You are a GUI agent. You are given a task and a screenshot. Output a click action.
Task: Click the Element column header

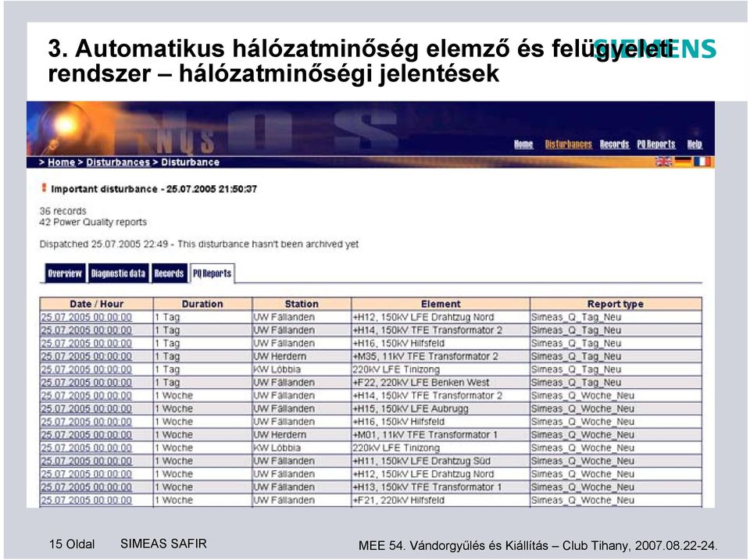click(x=441, y=304)
